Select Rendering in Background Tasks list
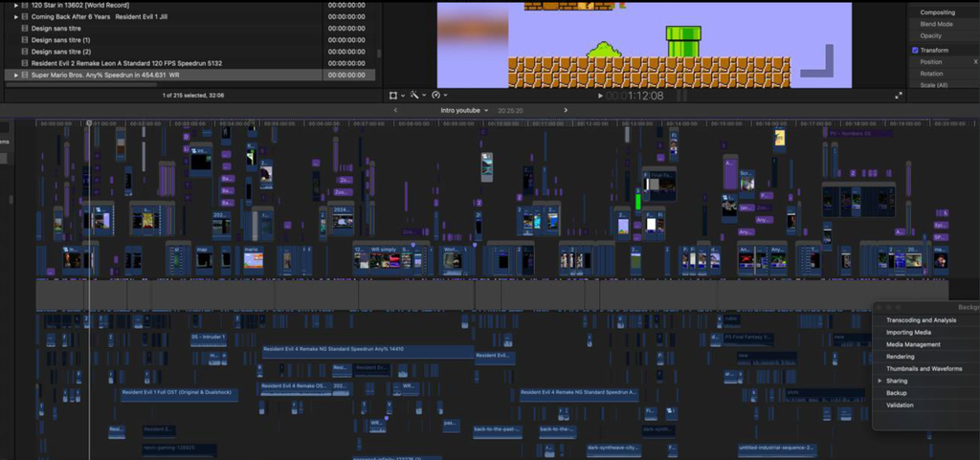 [x=900, y=357]
